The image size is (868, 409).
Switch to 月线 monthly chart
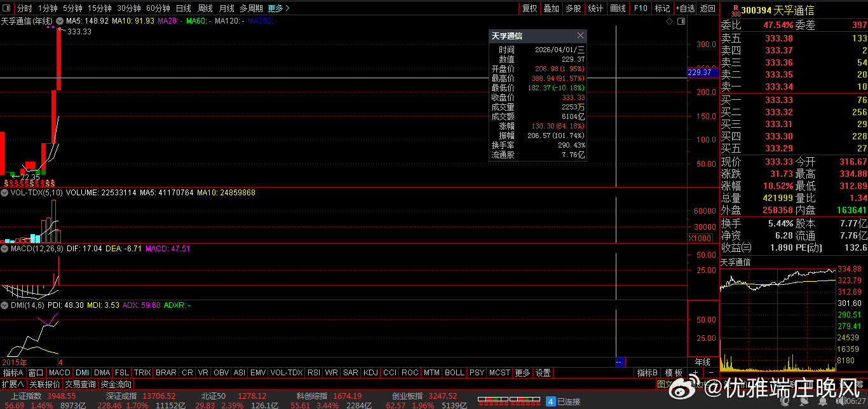coord(226,8)
